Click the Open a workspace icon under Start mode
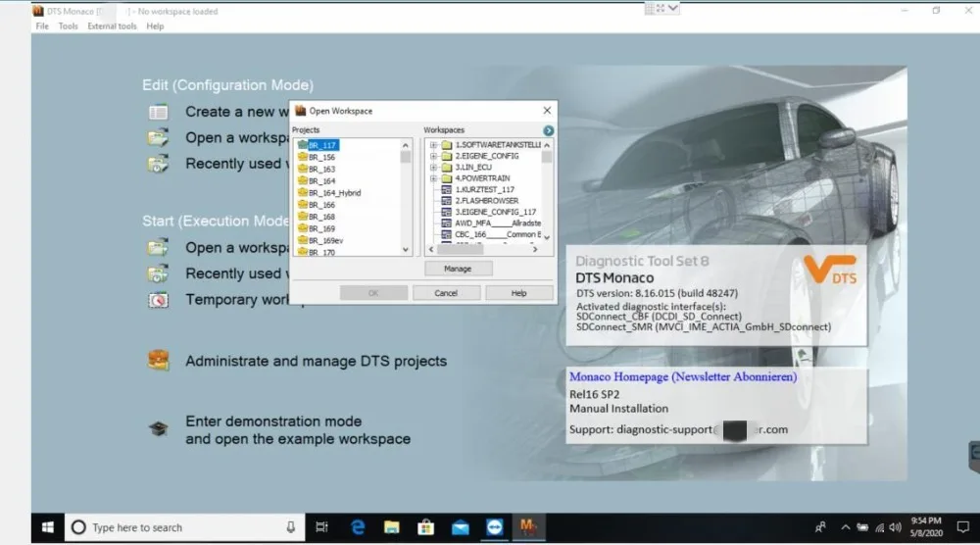Screen dimensions: 980x545 [158, 247]
